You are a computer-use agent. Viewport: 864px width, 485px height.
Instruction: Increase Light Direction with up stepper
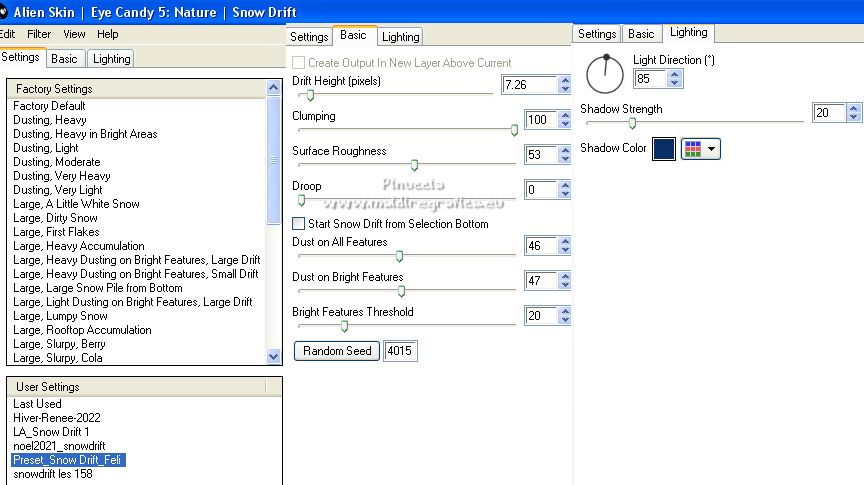pos(674,74)
